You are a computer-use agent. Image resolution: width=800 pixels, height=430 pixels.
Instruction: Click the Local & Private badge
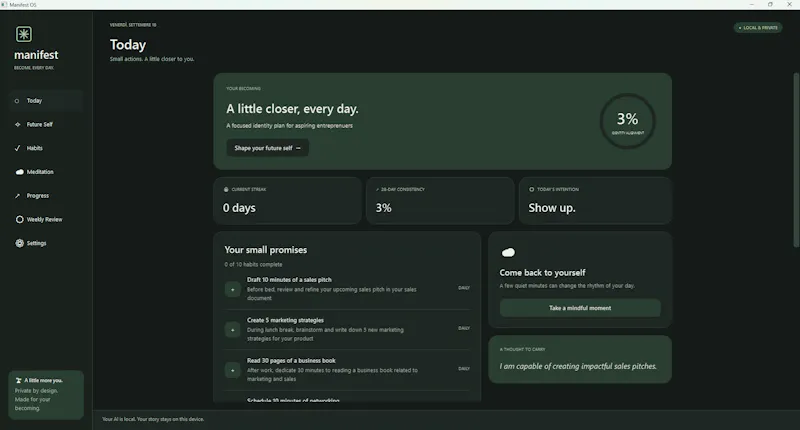[758, 28]
